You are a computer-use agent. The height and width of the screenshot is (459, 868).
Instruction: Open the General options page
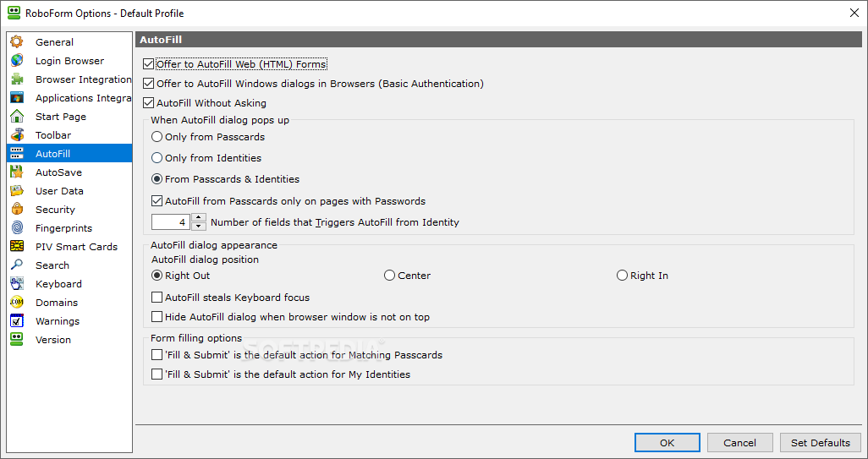(69, 42)
